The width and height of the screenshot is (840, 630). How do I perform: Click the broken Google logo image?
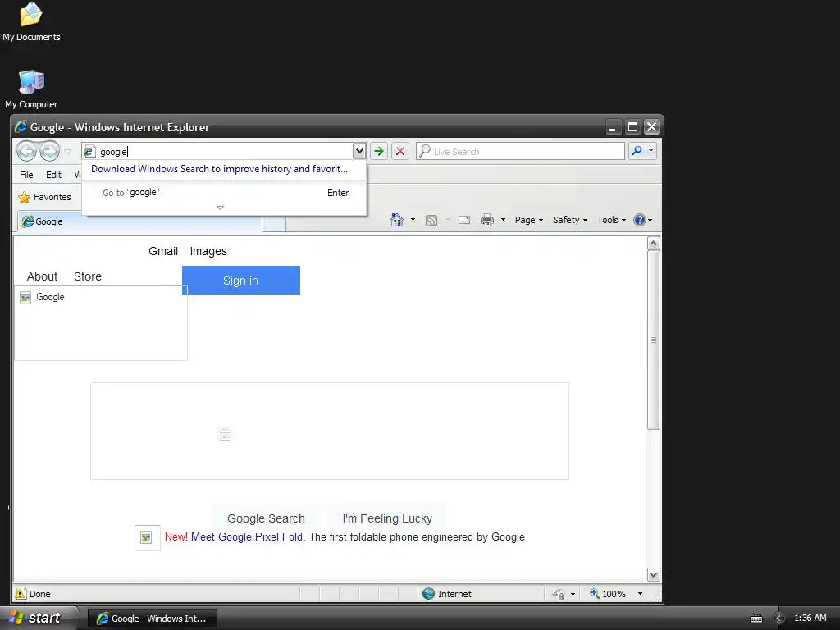point(101,323)
